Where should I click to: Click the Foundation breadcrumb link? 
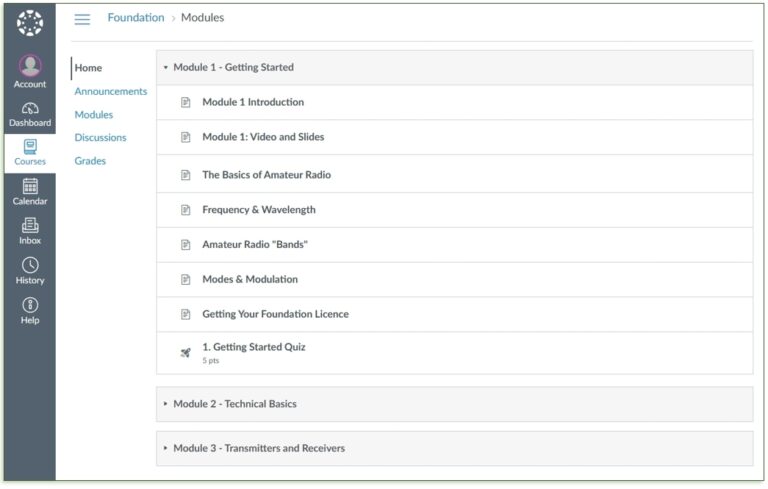136,18
